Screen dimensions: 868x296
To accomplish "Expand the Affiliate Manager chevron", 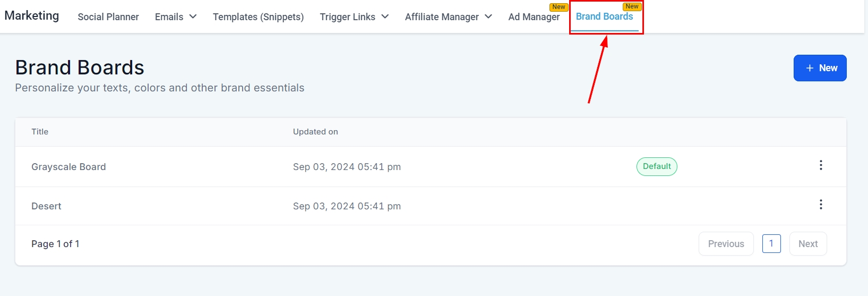I will [x=488, y=16].
